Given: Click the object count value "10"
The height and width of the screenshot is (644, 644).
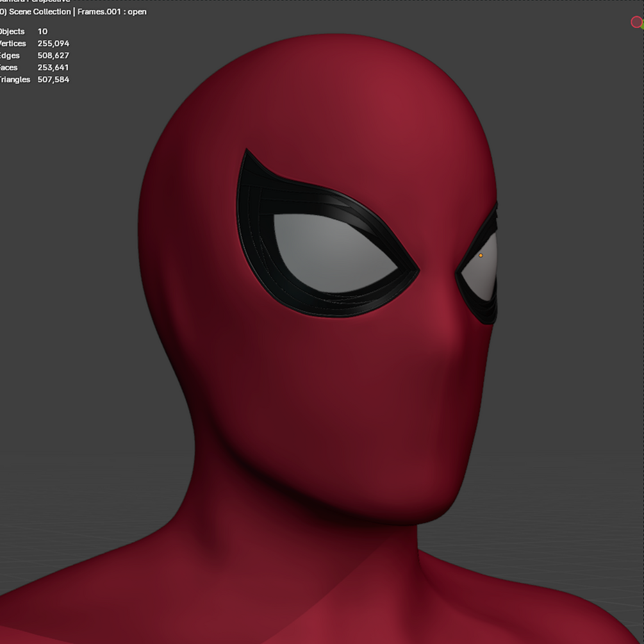Looking at the screenshot, I should click(42, 31).
